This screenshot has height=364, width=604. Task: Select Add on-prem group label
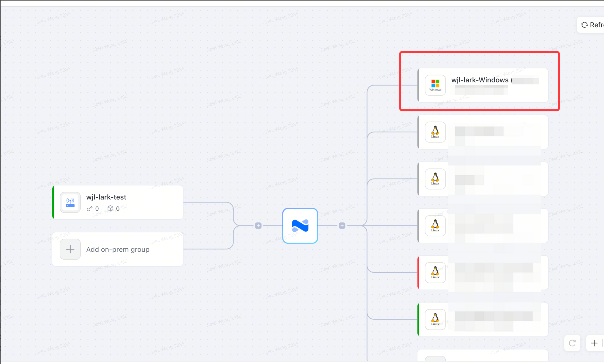(118, 249)
